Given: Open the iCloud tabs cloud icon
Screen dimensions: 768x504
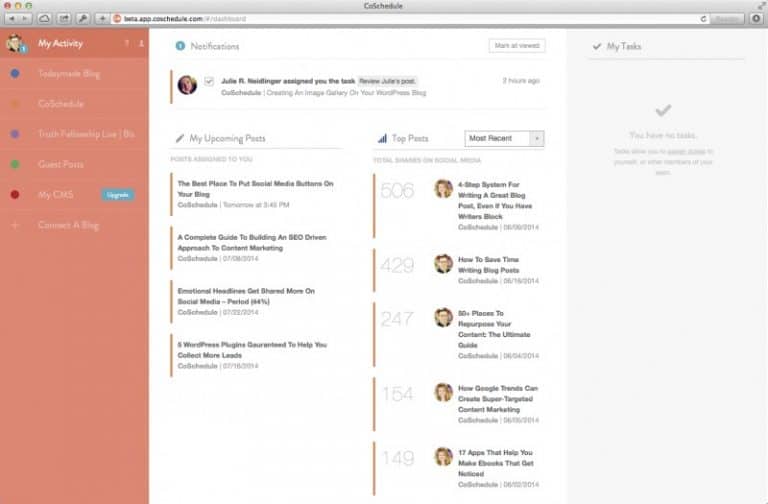Looking at the screenshot, I should 44,19.
